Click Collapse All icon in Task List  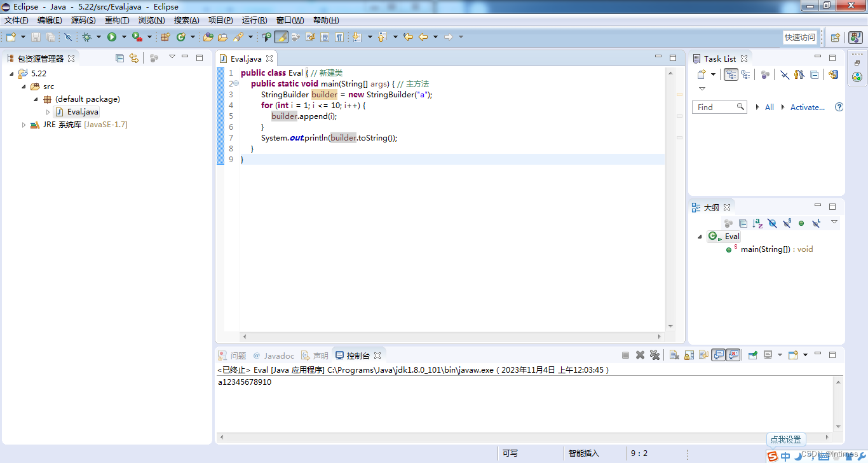[815, 74]
